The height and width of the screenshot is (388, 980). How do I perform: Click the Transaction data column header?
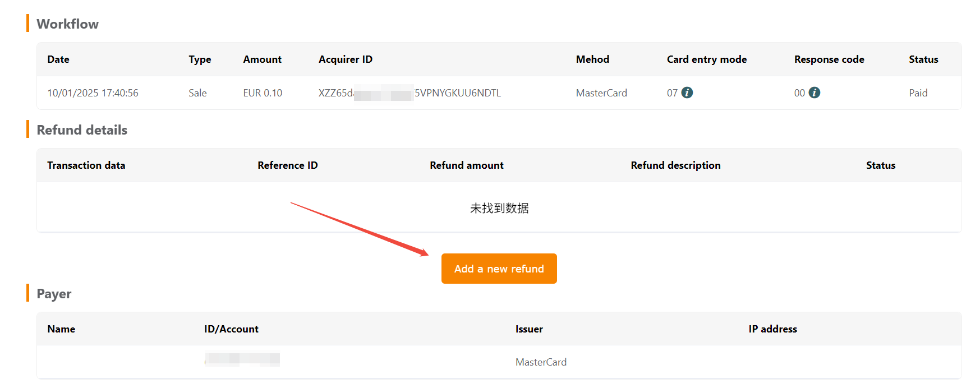(x=86, y=165)
